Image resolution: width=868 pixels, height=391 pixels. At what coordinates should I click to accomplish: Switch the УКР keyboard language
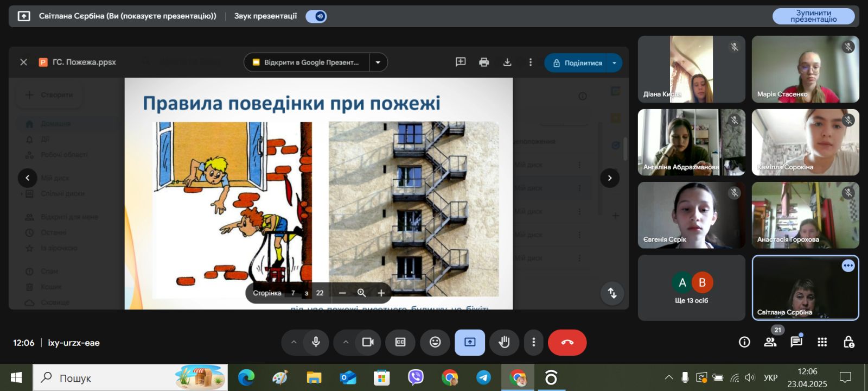[x=770, y=377]
